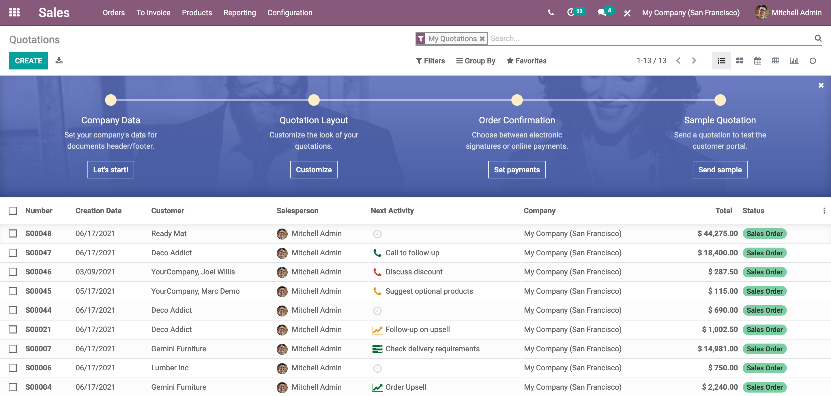The width and height of the screenshot is (831, 396).
Task: Click the download export icon beside Create
Action: tap(59, 60)
